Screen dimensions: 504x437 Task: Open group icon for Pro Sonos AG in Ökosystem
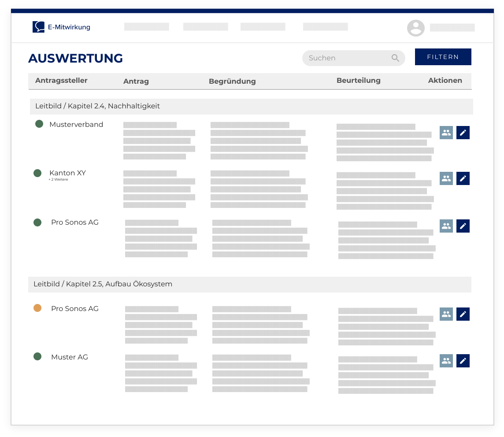click(446, 314)
